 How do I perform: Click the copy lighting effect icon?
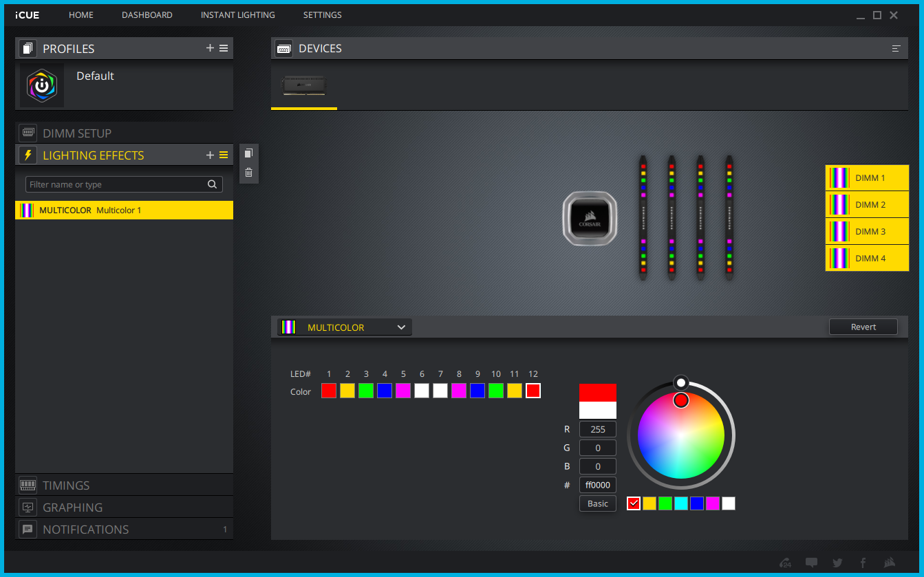pyautogui.click(x=249, y=153)
